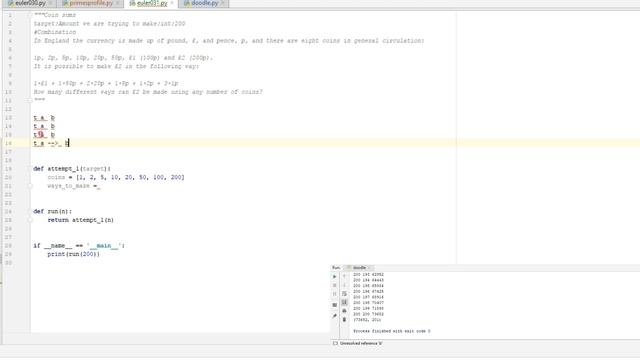Clear console output with trash icon
640x360 pixels.
coord(344,320)
